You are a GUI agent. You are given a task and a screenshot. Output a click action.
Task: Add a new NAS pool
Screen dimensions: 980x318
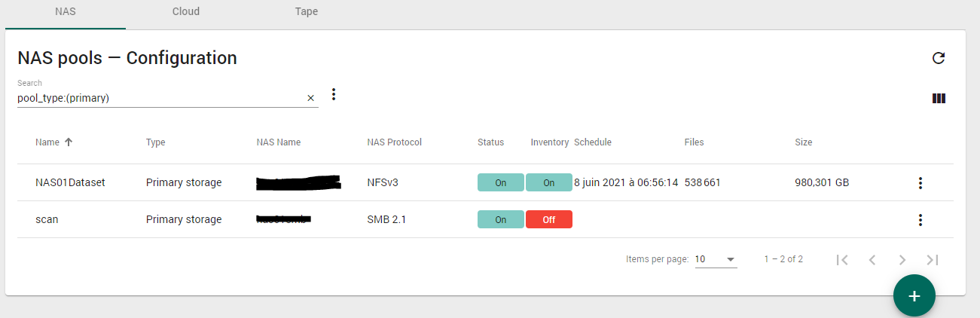[x=914, y=296]
